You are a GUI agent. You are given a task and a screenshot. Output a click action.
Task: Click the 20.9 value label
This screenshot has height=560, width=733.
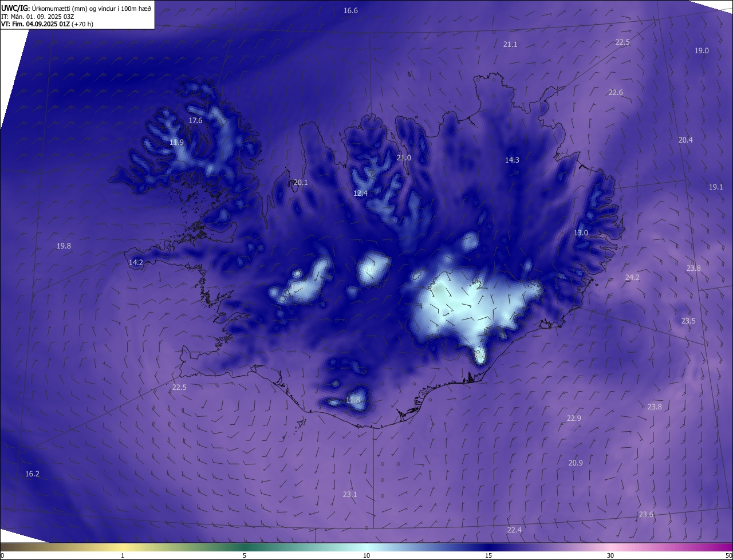pyautogui.click(x=576, y=463)
